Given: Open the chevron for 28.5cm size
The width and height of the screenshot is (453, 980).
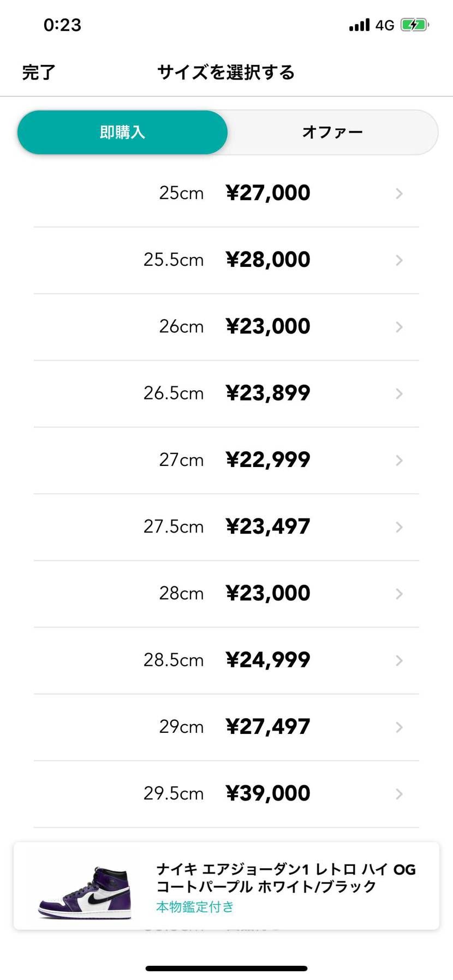Looking at the screenshot, I should click(x=399, y=660).
